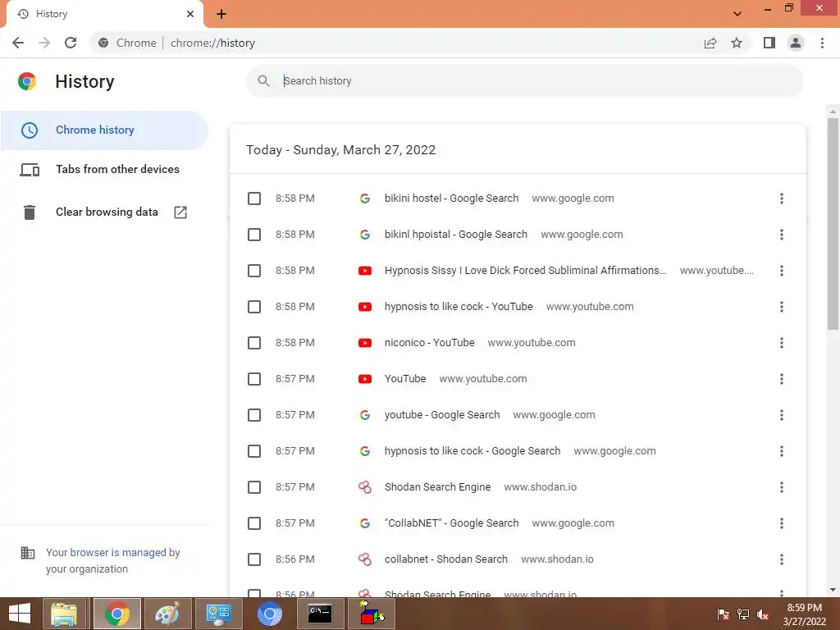Screen dimensions: 840x630
Task: Reload the history page
Action: (x=71, y=43)
